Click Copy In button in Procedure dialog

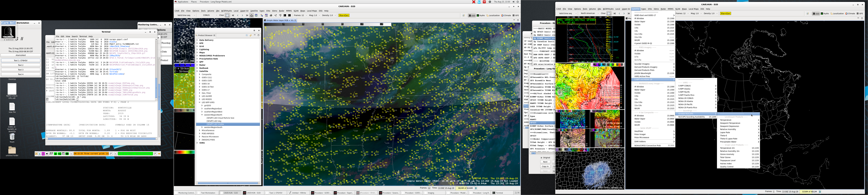(x=545, y=166)
